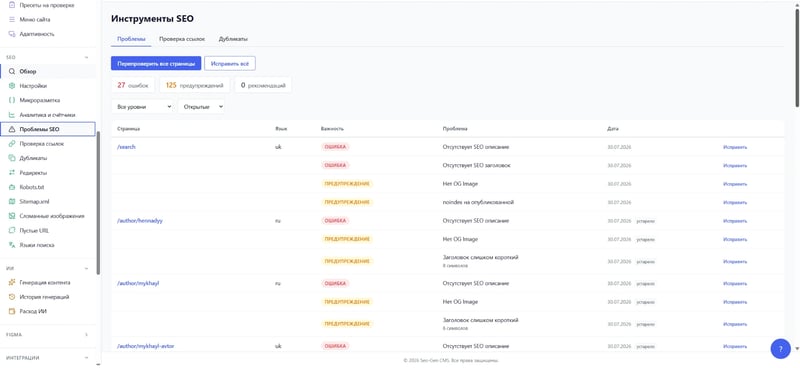Expand the FIGMA sidebar section
The width and height of the screenshot is (800, 368).
coord(86,335)
